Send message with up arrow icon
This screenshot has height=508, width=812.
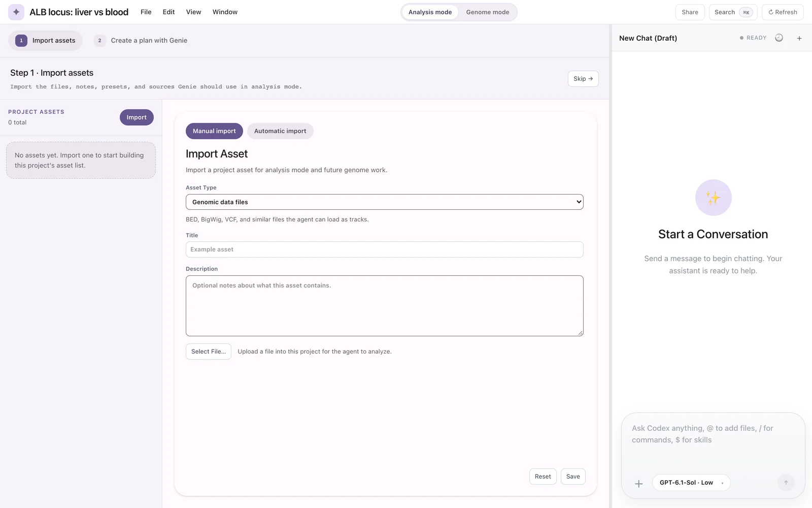pyautogui.click(x=786, y=483)
